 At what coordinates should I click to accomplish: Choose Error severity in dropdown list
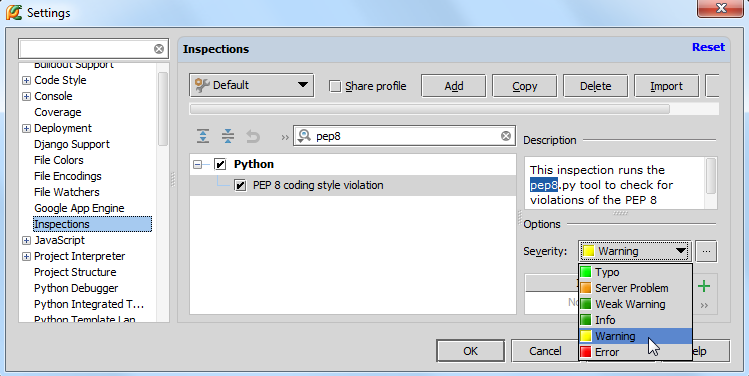click(635, 352)
